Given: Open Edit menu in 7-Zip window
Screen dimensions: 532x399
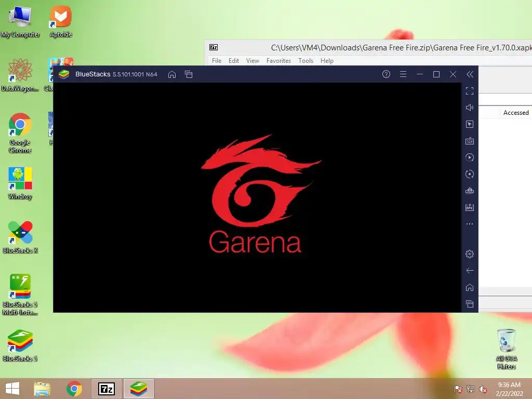Looking at the screenshot, I should pos(234,61).
